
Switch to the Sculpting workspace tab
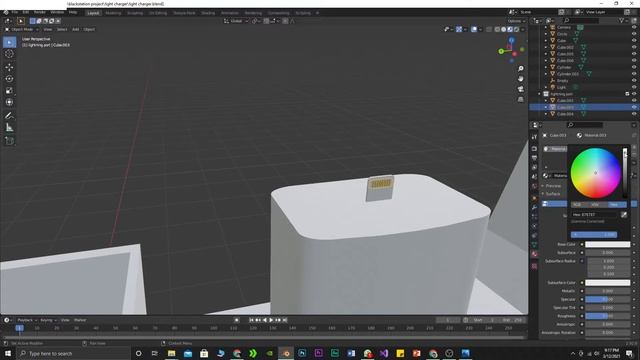coord(135,13)
